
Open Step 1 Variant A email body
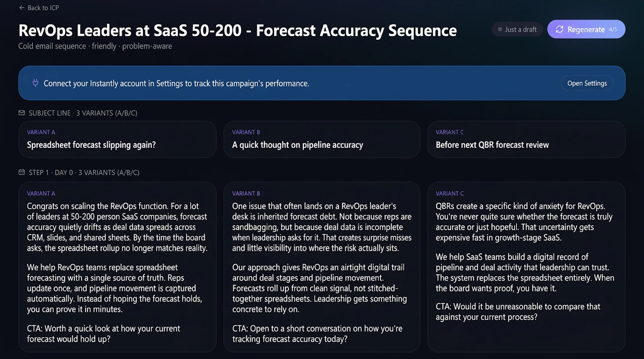(117, 267)
